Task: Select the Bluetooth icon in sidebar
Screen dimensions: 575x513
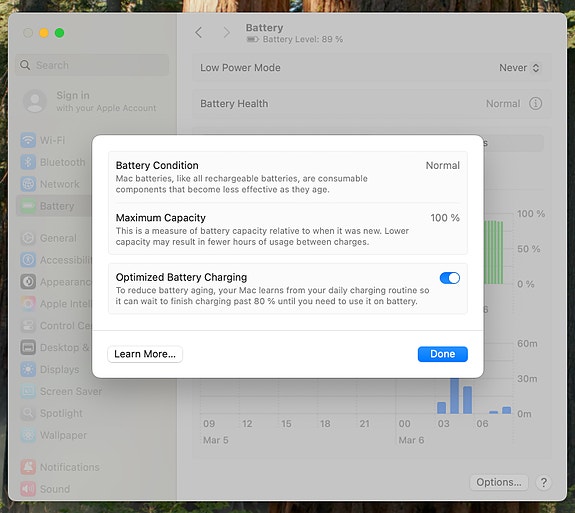Action: (28, 162)
